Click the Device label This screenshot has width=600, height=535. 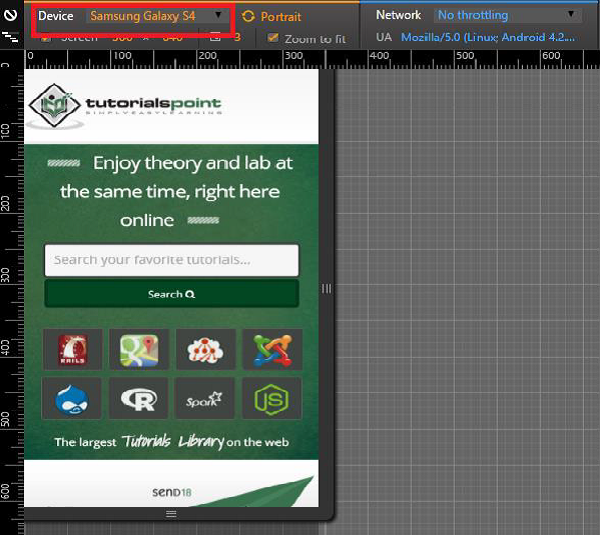pos(56,16)
